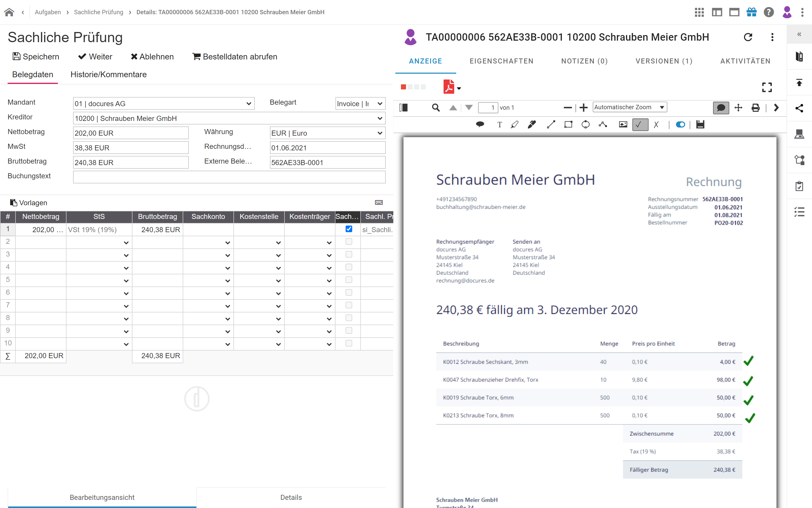
Task: Click the share icon in right sidebar
Action: (799, 108)
